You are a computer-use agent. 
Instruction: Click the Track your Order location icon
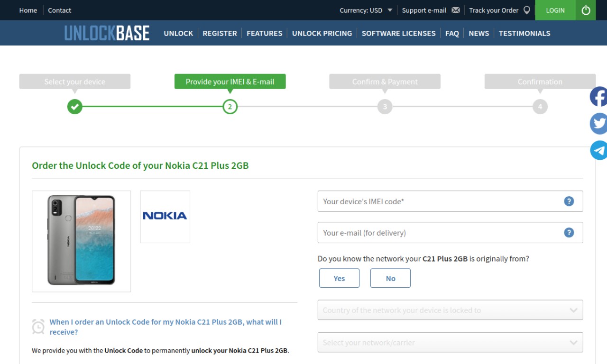pyautogui.click(x=526, y=10)
